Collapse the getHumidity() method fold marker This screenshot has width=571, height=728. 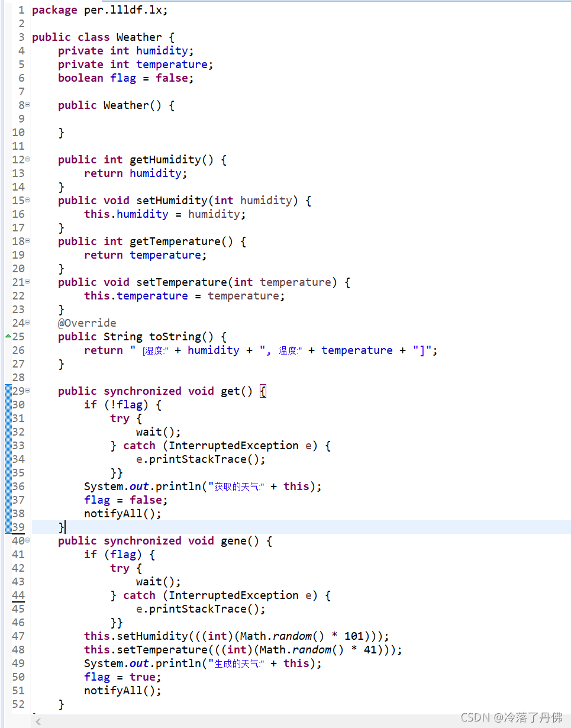[x=27, y=159]
